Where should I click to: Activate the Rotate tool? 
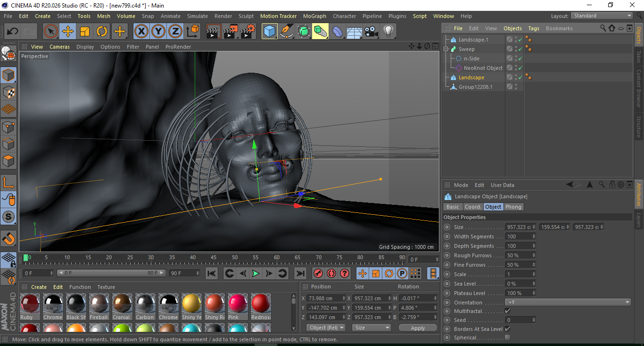(x=102, y=32)
